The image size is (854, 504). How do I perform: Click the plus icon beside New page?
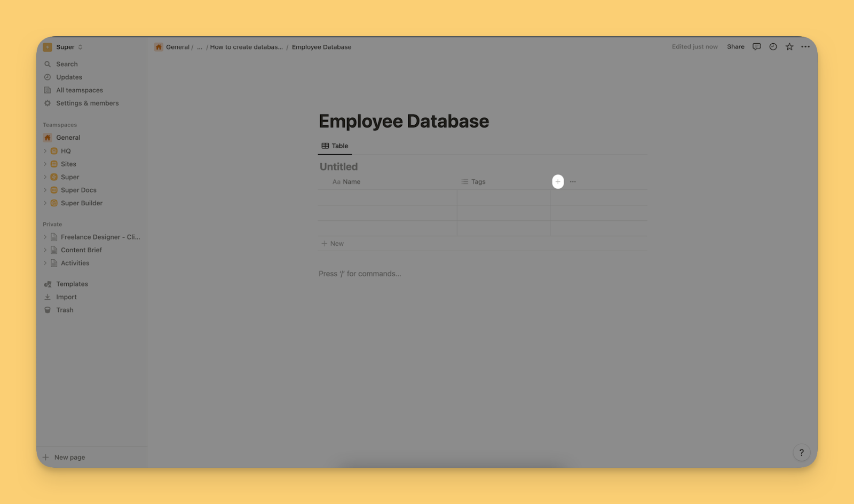tap(46, 457)
